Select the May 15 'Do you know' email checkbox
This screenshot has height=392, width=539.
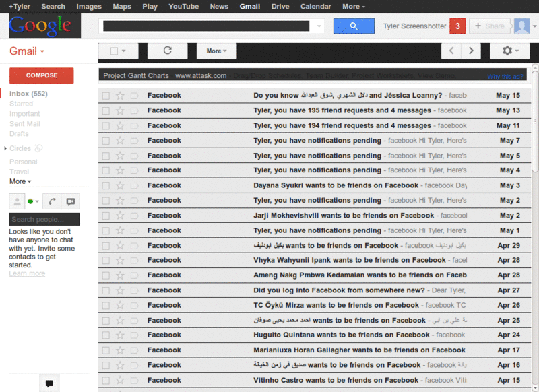click(106, 96)
